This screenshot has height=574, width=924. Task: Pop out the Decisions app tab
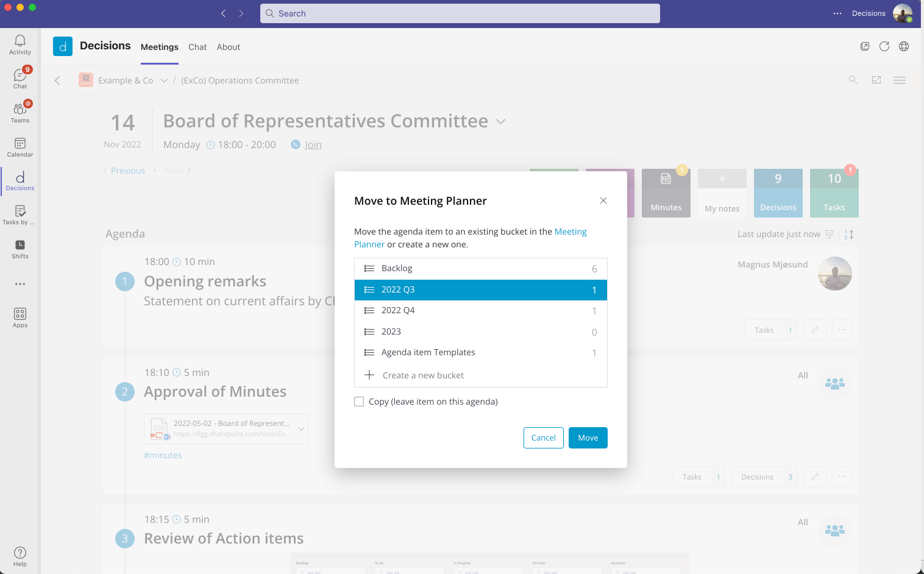tap(865, 46)
